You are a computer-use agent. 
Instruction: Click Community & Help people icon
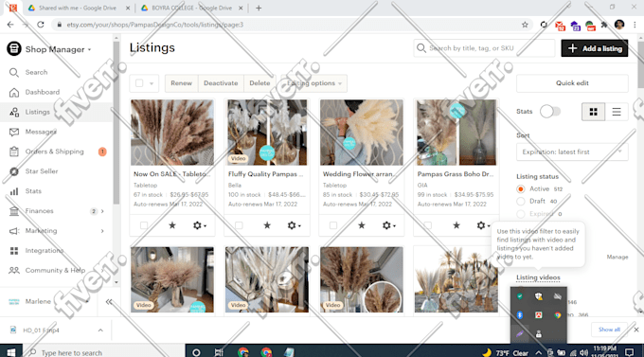(x=14, y=270)
